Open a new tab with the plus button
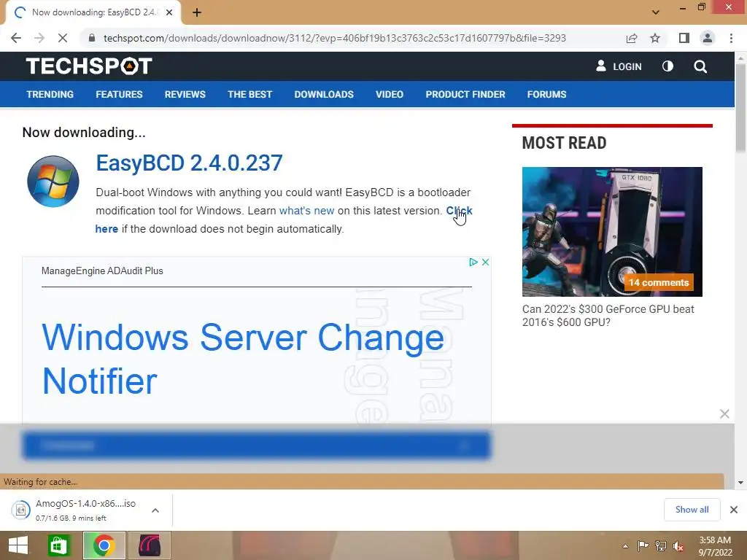Screen dimensions: 747x560 click(197, 12)
